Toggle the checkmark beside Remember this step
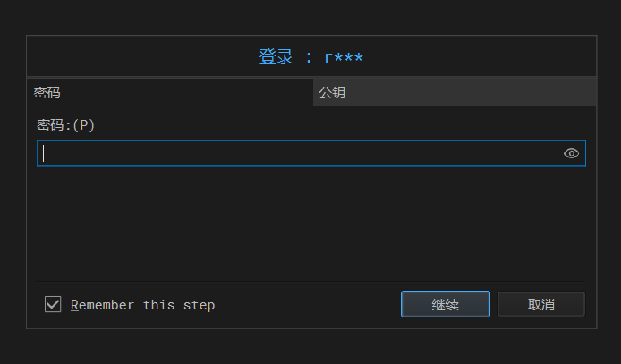The height and width of the screenshot is (364, 621). (x=53, y=304)
